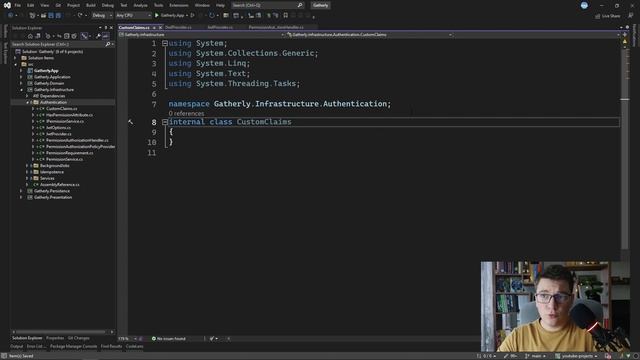Switch to the Git Changes tab
This screenshot has height=360, width=640.
click(78, 338)
